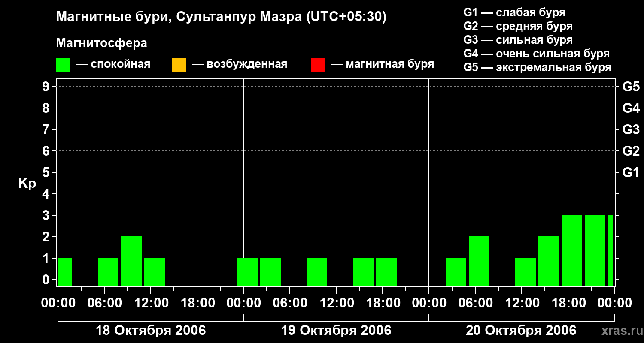Click the Kp 1 bar above 18:00 on 19 October
The height and width of the screenshot is (343, 644).
[x=386, y=272]
